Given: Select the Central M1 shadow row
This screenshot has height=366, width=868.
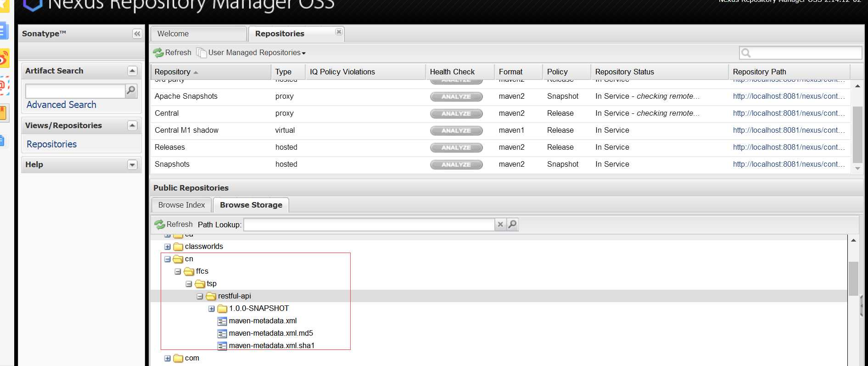Looking at the screenshot, I should point(501,130).
